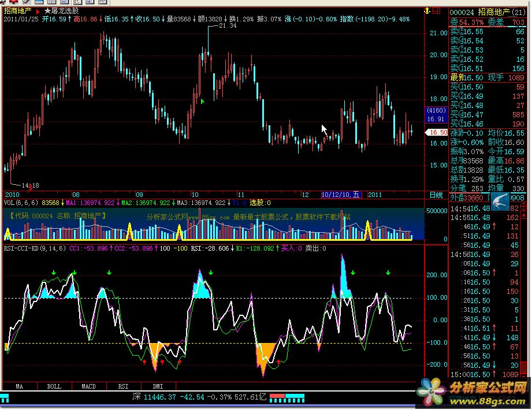Screen dimensions: 532x410
Task: Click the yellow anchor icon above price axis
Action: pyautogui.click(x=427, y=11)
